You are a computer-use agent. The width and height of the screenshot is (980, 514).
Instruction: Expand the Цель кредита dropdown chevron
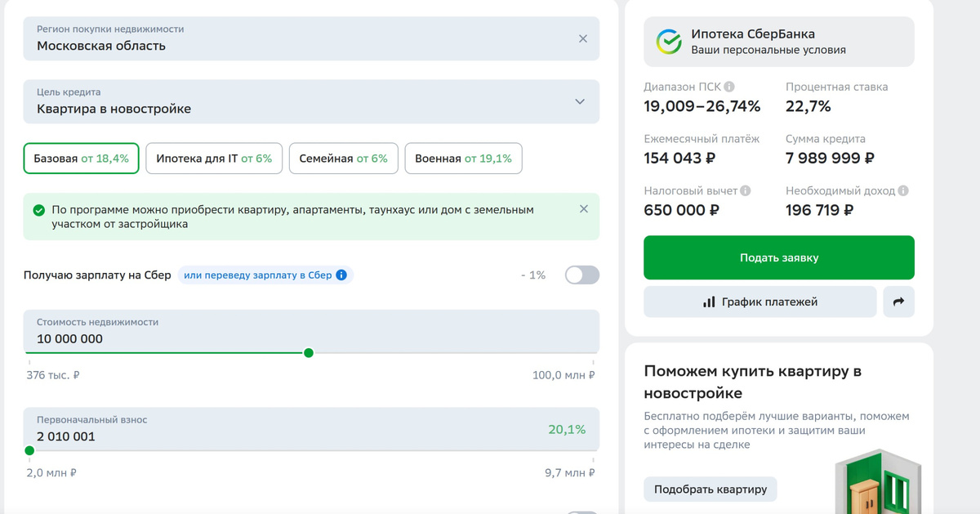coord(580,102)
